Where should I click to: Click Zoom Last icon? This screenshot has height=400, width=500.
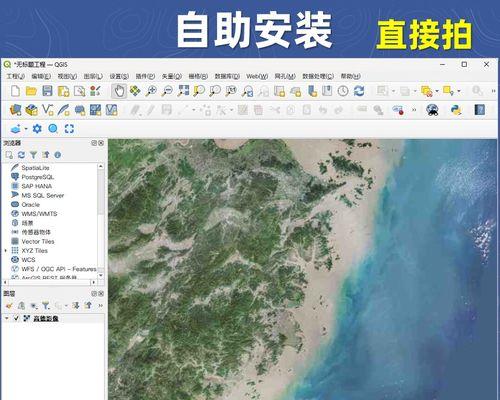[247, 91]
